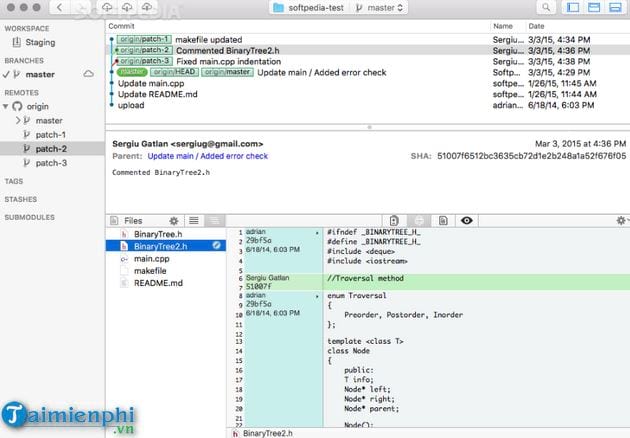Open the files gear settings icon
The width and height of the screenshot is (630, 438).
173,220
